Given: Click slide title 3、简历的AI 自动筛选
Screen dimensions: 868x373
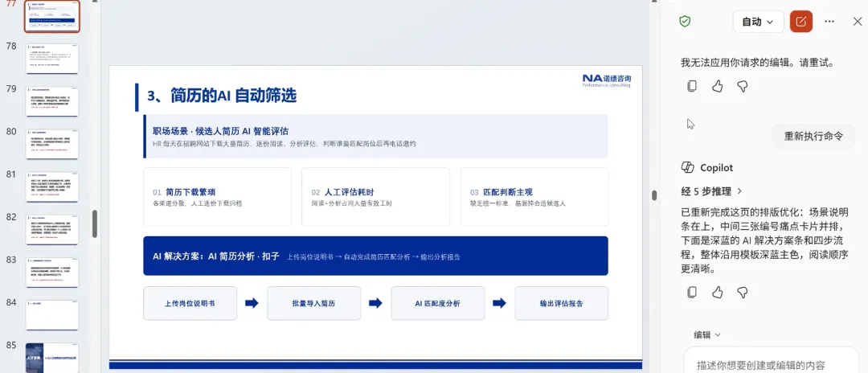Looking at the screenshot, I should point(222,96).
